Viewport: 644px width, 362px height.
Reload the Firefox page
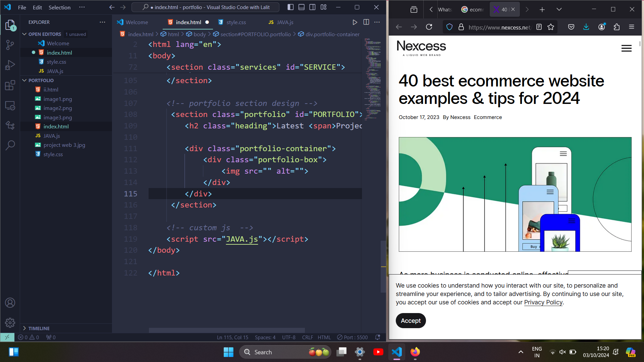[x=429, y=27]
